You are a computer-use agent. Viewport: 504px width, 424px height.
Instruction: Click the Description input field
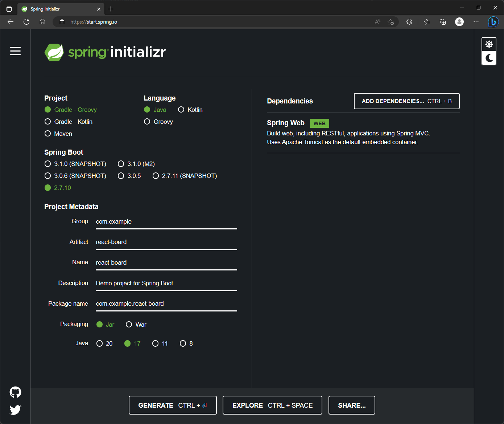(166, 283)
